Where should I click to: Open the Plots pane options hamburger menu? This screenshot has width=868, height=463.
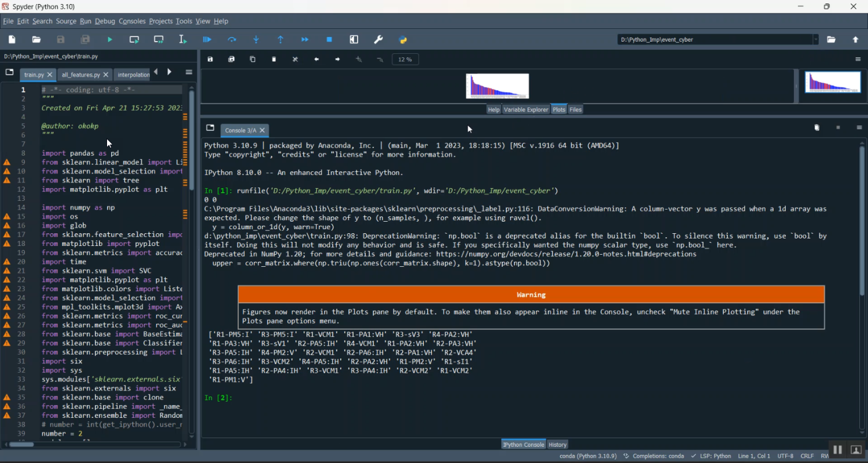pyautogui.click(x=858, y=59)
